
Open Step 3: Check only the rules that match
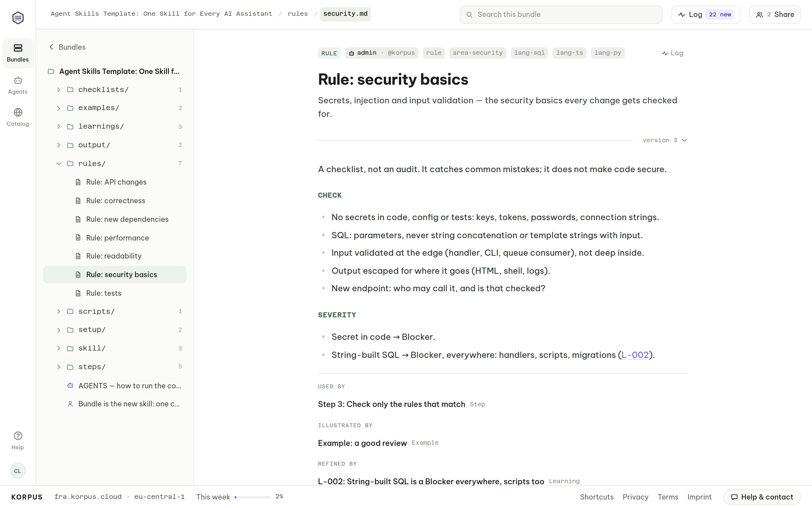click(391, 404)
